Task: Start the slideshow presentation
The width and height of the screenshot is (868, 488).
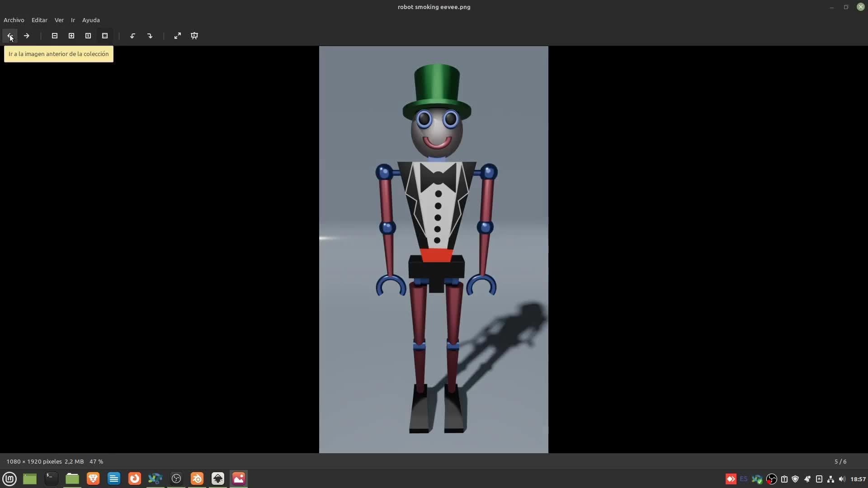Action: [194, 36]
